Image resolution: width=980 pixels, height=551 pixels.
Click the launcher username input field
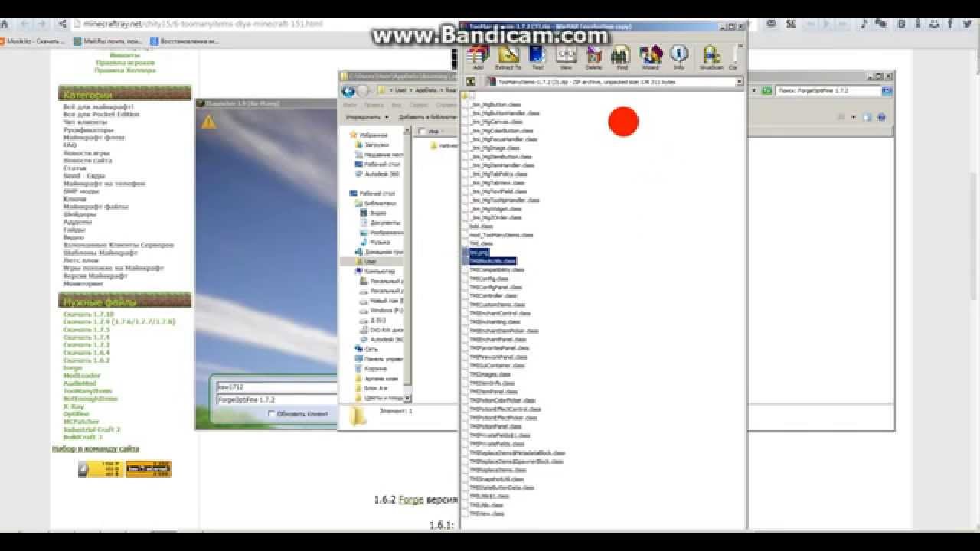[276, 386]
